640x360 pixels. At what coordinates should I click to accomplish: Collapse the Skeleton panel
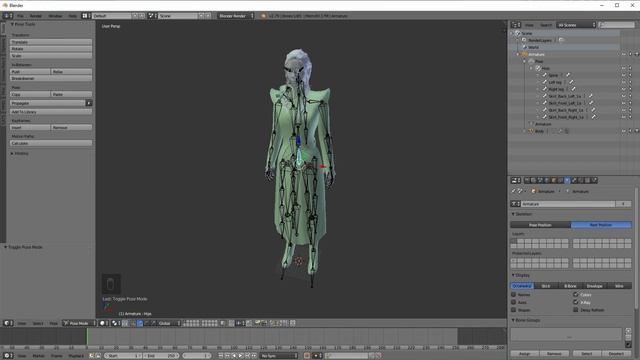(513, 214)
